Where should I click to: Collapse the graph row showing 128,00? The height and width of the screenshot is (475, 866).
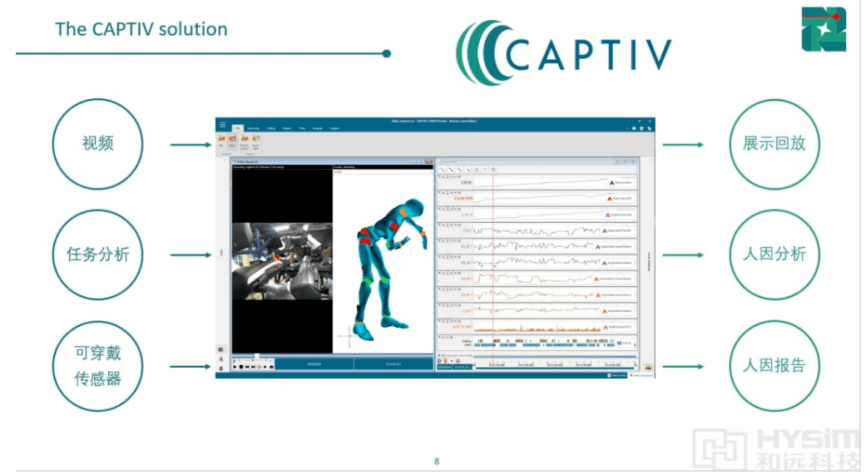440,177
